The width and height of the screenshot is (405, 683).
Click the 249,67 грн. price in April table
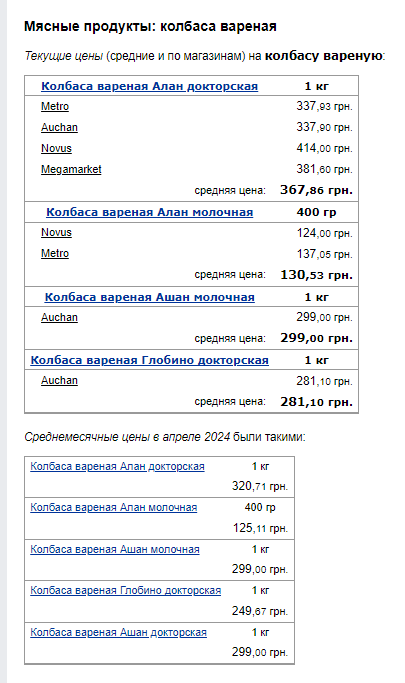(x=260, y=611)
